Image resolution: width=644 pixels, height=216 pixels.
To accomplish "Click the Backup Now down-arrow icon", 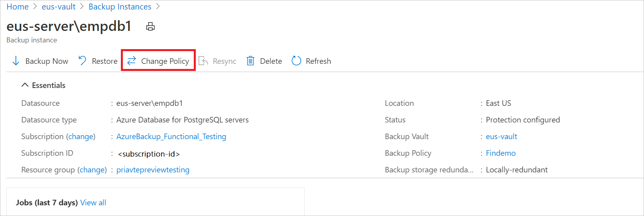I will pyautogui.click(x=16, y=61).
